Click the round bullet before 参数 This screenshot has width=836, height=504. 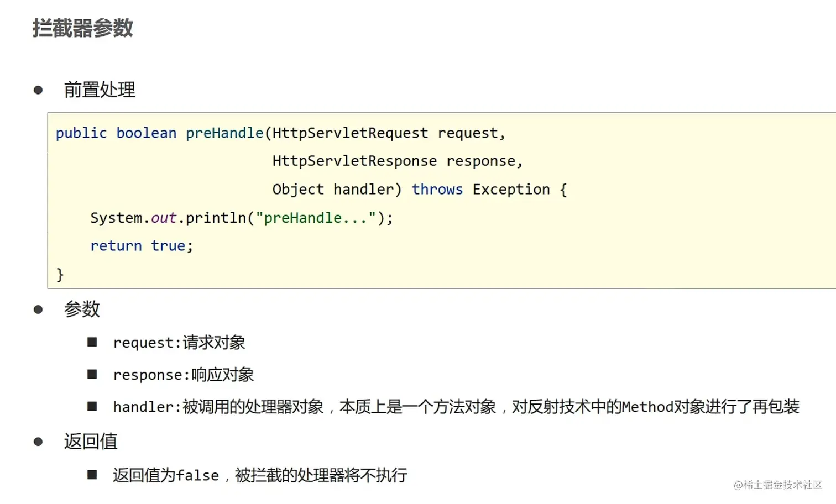(38, 309)
